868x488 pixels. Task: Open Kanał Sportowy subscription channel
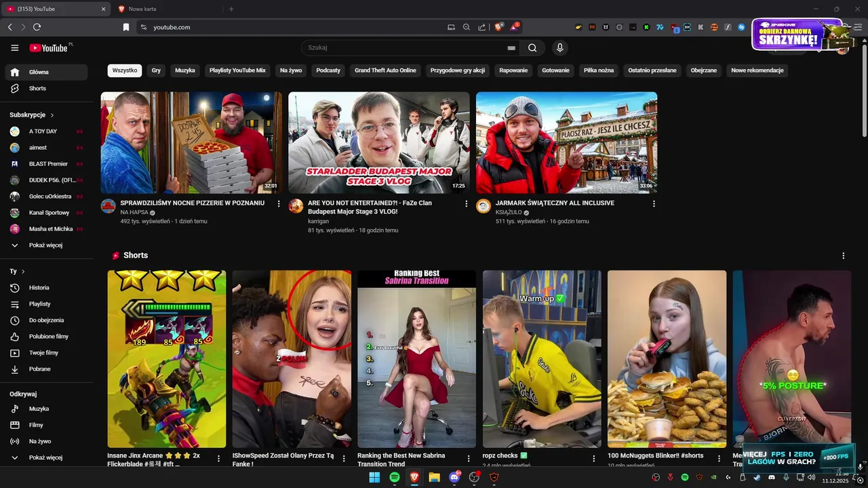[46, 212]
